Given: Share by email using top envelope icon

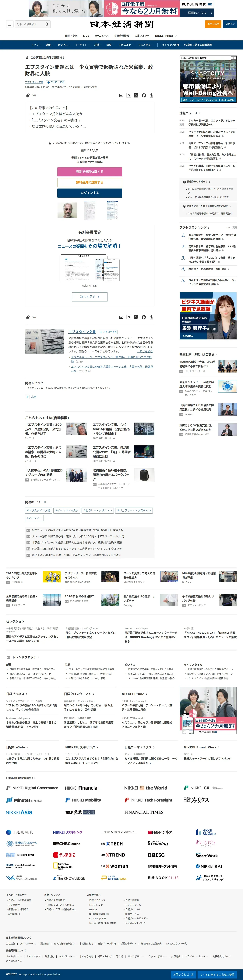Looking at the screenshot, I should pos(121,96).
